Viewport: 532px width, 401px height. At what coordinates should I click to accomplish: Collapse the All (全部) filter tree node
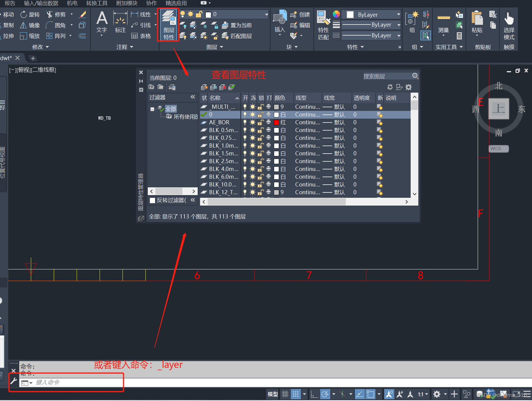[152, 109]
